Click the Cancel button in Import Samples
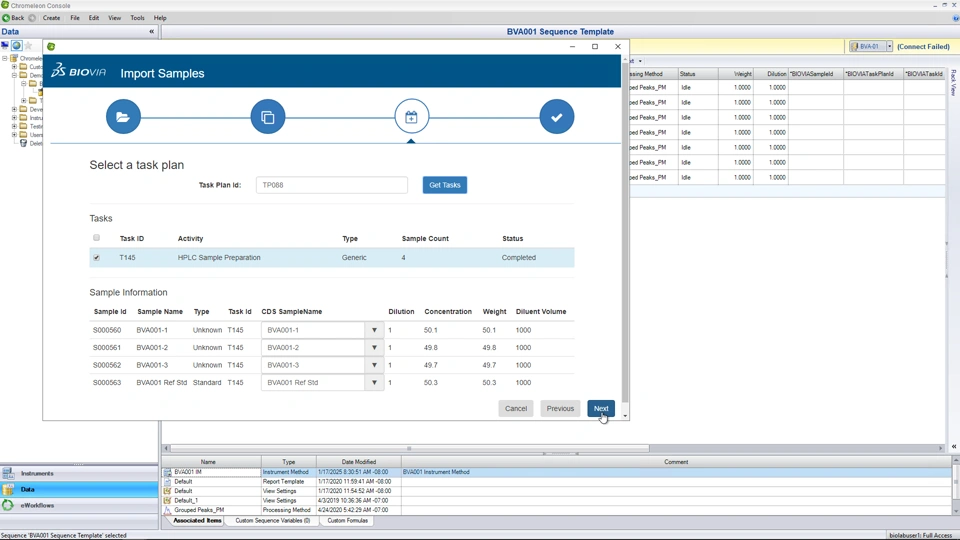Screen dimensions: 960x540 click(x=516, y=408)
